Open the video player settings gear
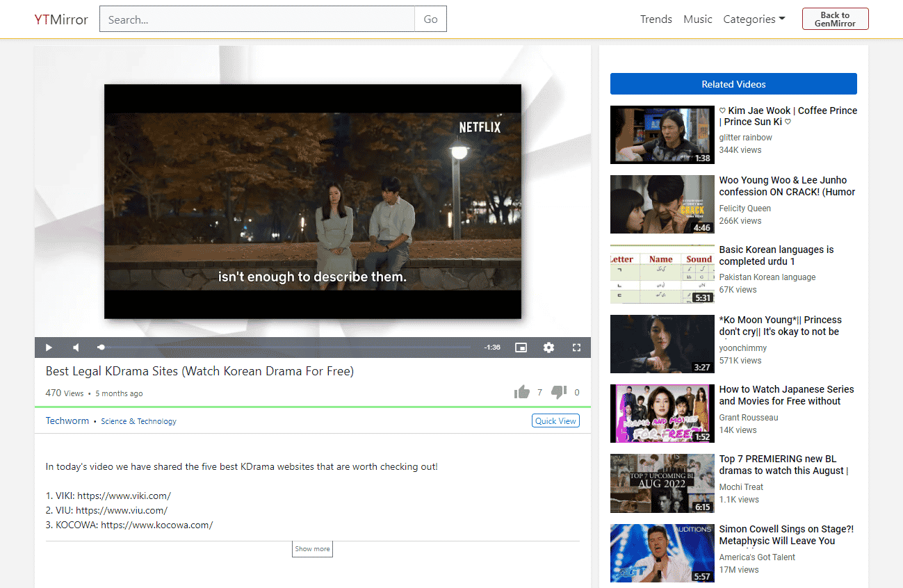Viewport: 903px width, 588px height. tap(548, 347)
